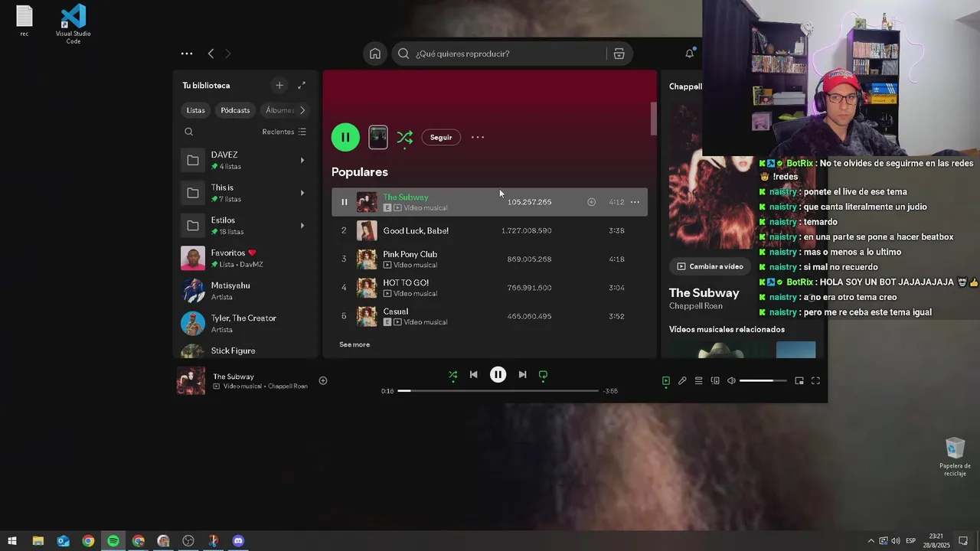
Task: Open Outlook from the taskbar
Action: point(63,541)
